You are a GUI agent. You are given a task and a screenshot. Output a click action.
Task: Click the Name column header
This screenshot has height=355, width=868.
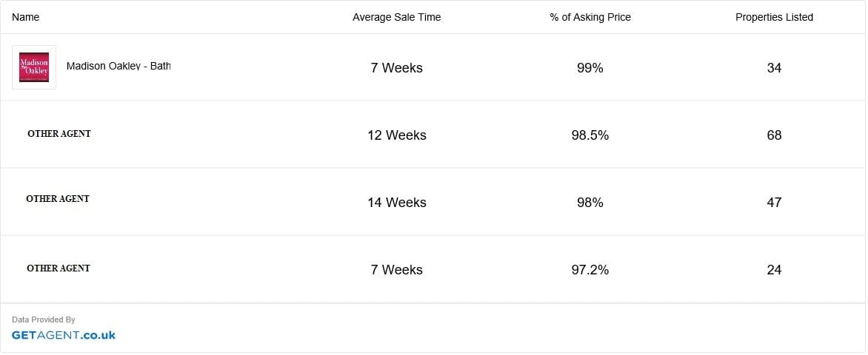click(25, 17)
